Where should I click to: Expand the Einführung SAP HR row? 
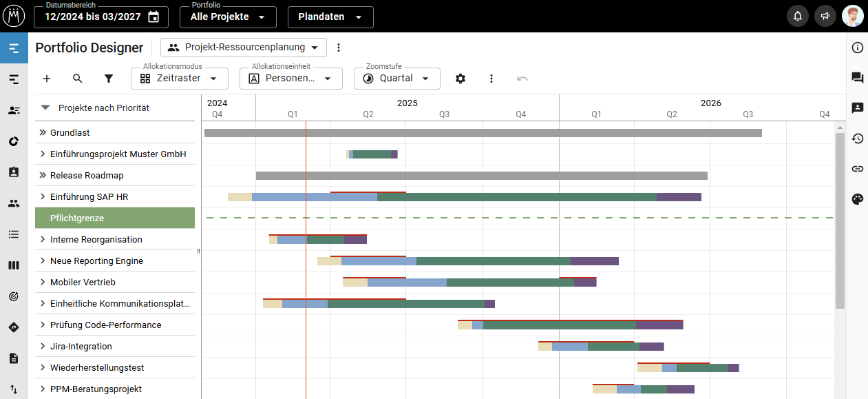coord(43,196)
